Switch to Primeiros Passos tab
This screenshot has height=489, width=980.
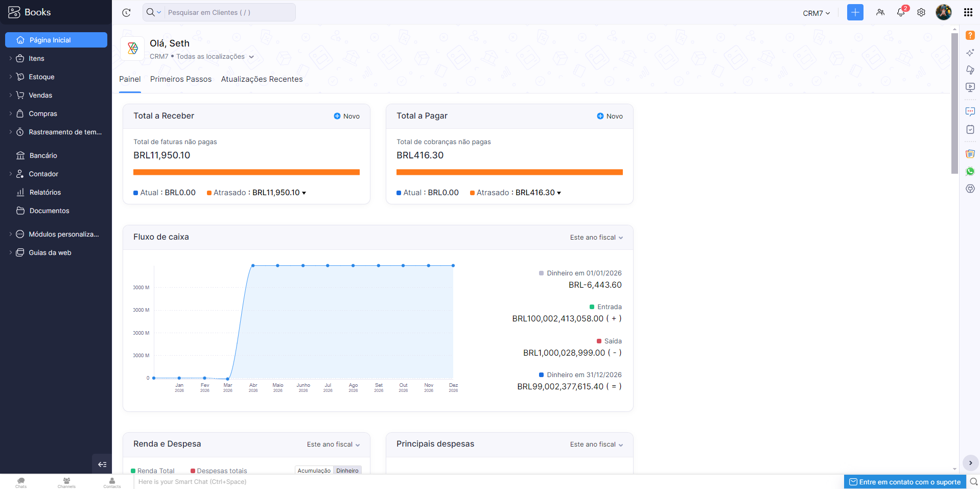coord(181,79)
